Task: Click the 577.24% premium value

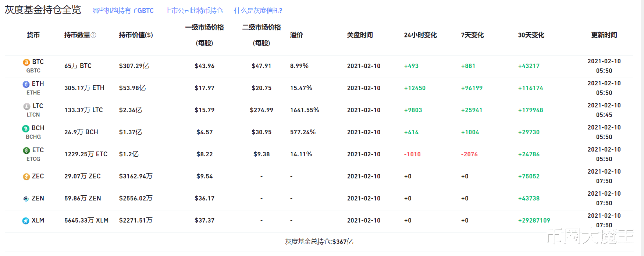Action: point(303,132)
